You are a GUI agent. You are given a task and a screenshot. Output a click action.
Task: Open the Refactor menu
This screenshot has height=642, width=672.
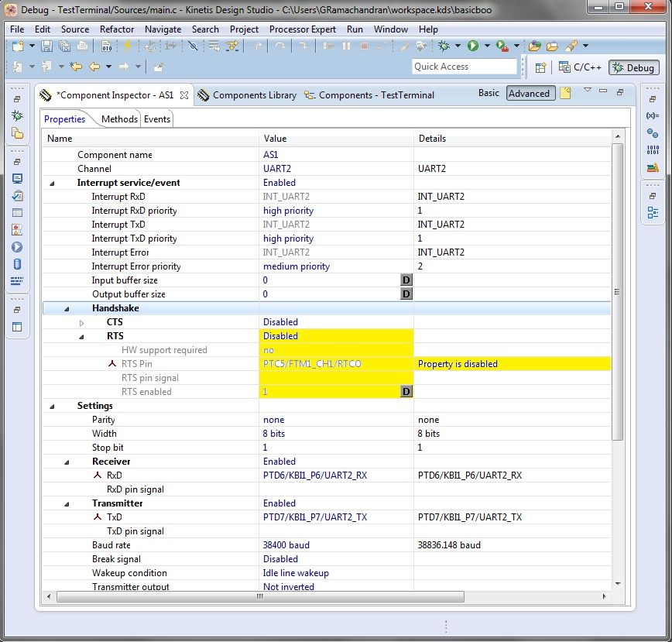click(x=117, y=29)
